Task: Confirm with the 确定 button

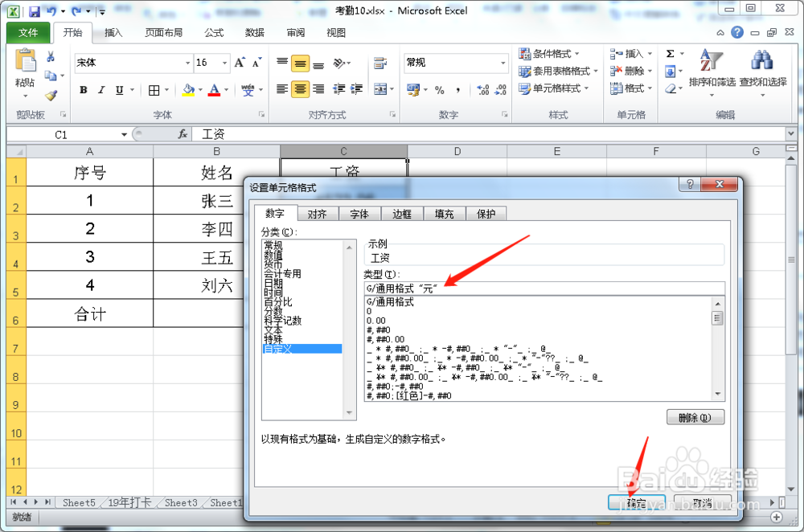Action: [x=636, y=501]
